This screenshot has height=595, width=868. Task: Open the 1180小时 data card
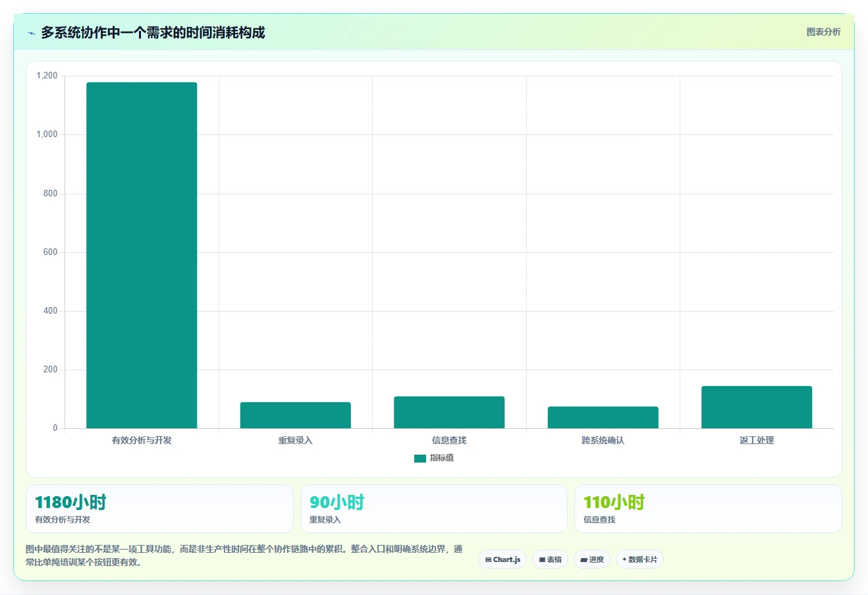coord(159,509)
